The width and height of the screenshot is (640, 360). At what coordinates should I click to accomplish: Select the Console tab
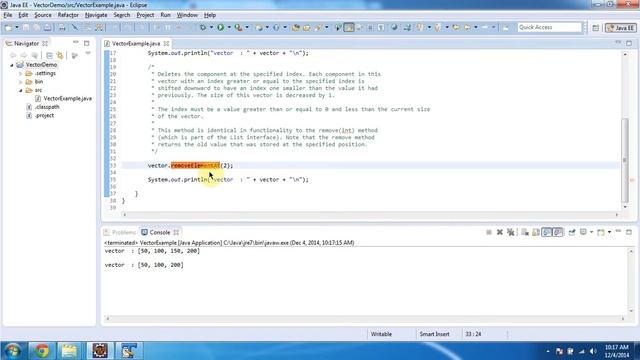(x=160, y=232)
